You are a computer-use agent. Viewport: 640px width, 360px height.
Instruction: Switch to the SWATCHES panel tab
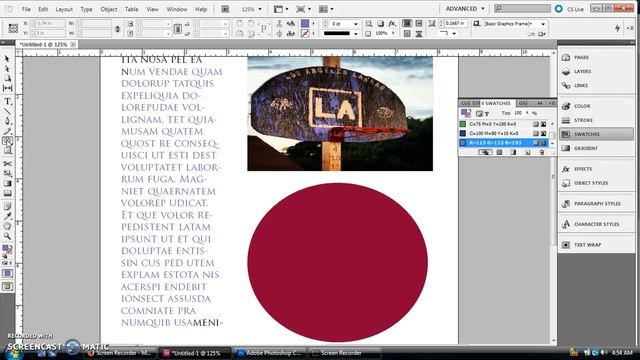point(498,103)
